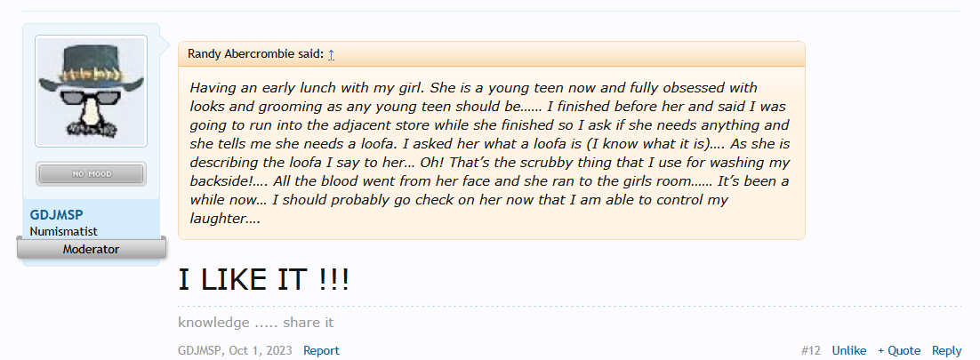Unlike this post

(848, 350)
